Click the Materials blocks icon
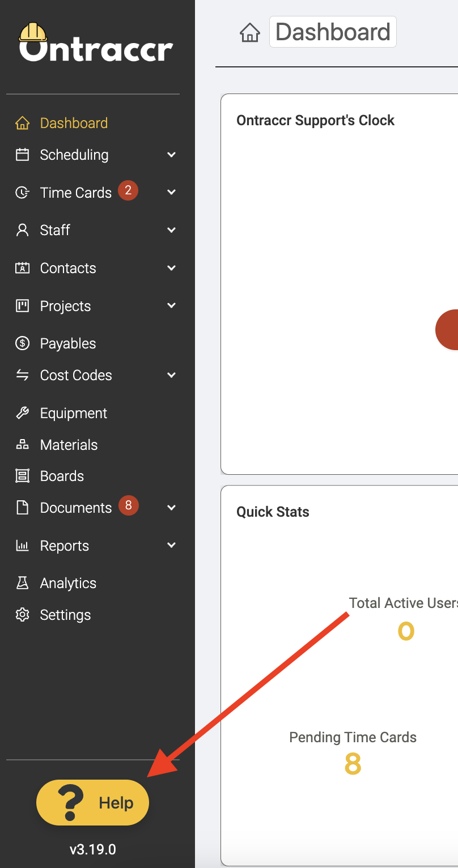 (x=22, y=445)
